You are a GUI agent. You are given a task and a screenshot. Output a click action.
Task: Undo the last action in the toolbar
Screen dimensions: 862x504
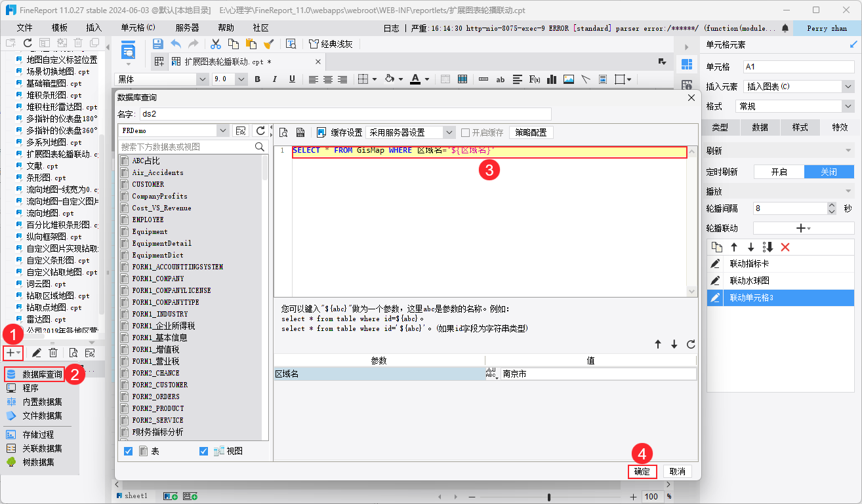pos(176,44)
